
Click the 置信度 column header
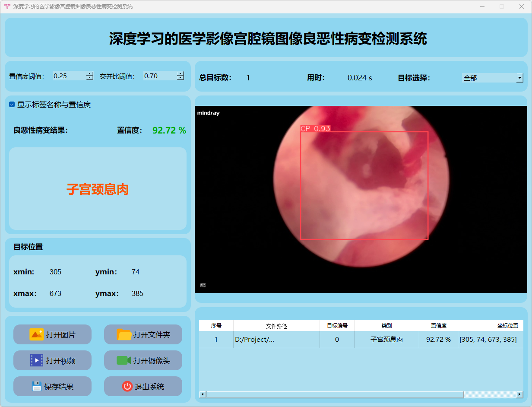pyautogui.click(x=438, y=326)
